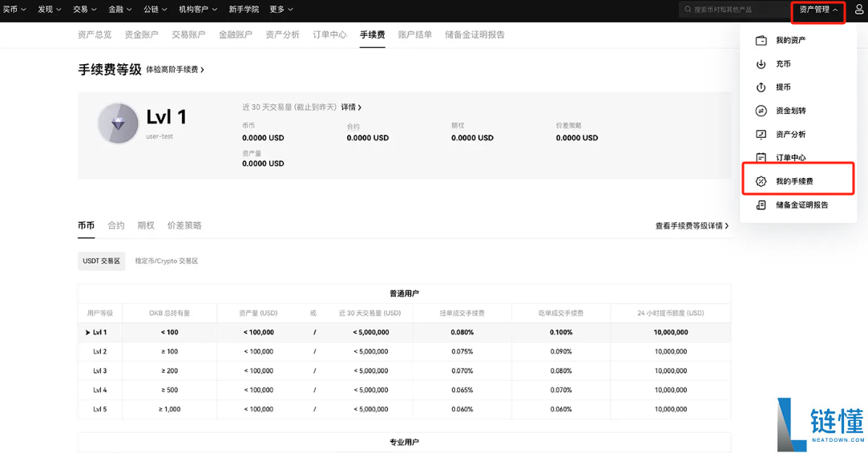Click the 专业用户 table heading
Screen dimensions: 868x453
click(404, 443)
